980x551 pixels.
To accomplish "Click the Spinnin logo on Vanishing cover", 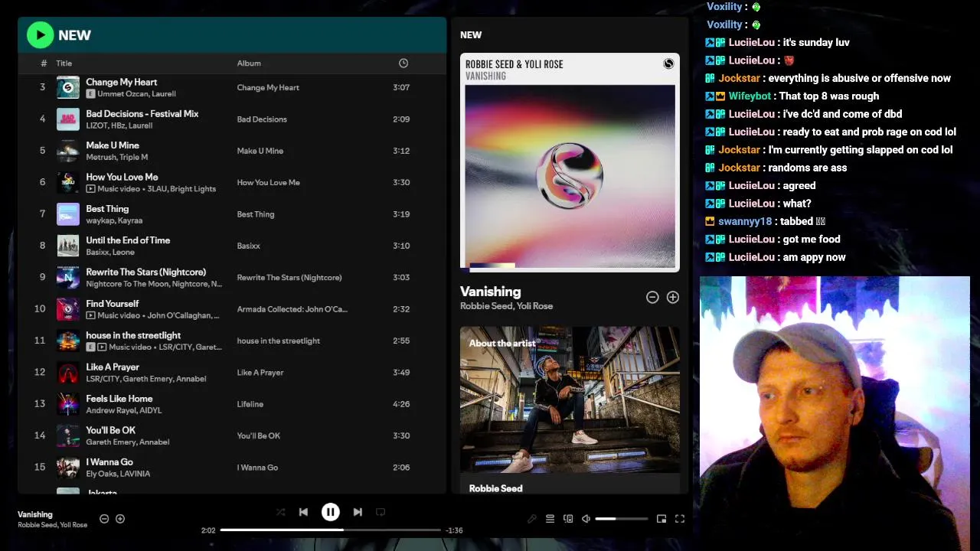I will tap(668, 64).
